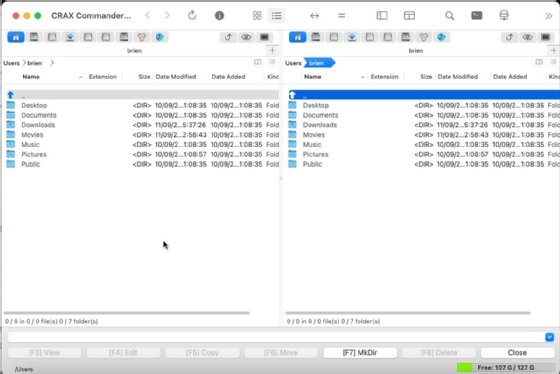Click the [F4] Edit button
Image resolution: width=560 pixels, height=374 pixels.
123,353
